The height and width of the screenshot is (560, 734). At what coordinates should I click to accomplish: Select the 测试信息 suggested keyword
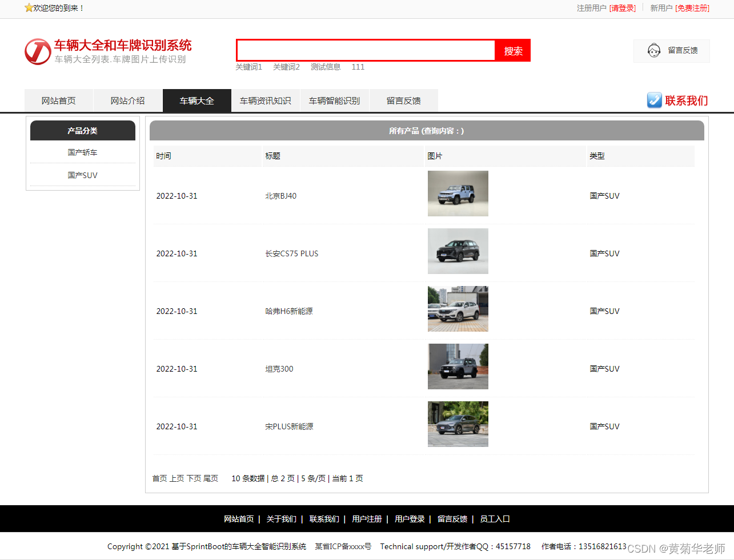click(x=326, y=67)
